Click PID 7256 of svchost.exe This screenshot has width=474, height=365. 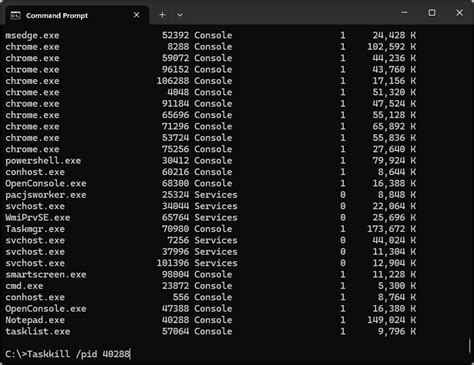point(178,240)
